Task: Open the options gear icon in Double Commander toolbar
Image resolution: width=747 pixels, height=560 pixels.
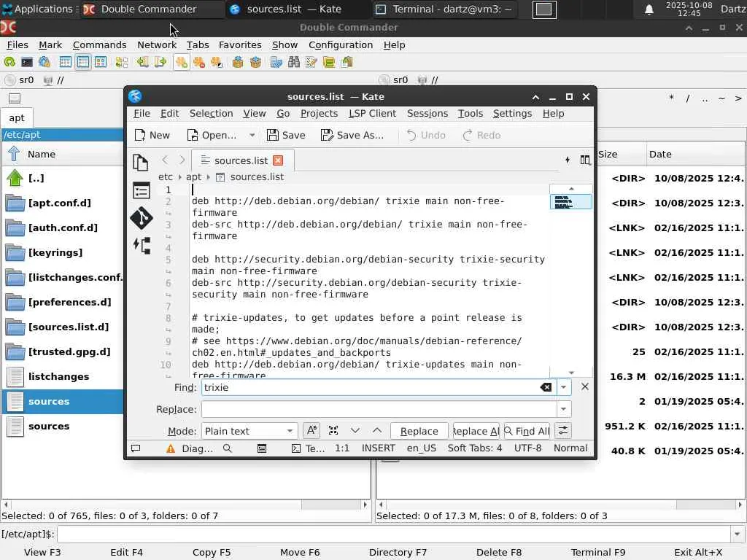Action: (x=44, y=62)
